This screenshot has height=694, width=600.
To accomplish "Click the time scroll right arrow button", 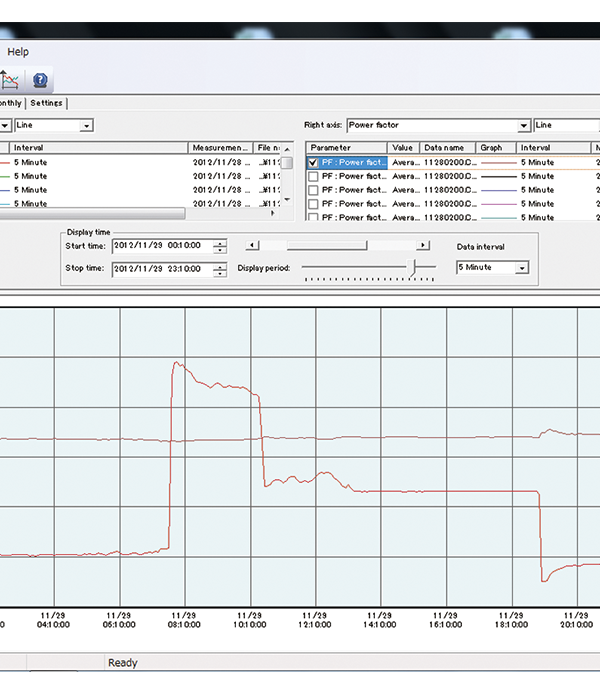I will coord(423,245).
